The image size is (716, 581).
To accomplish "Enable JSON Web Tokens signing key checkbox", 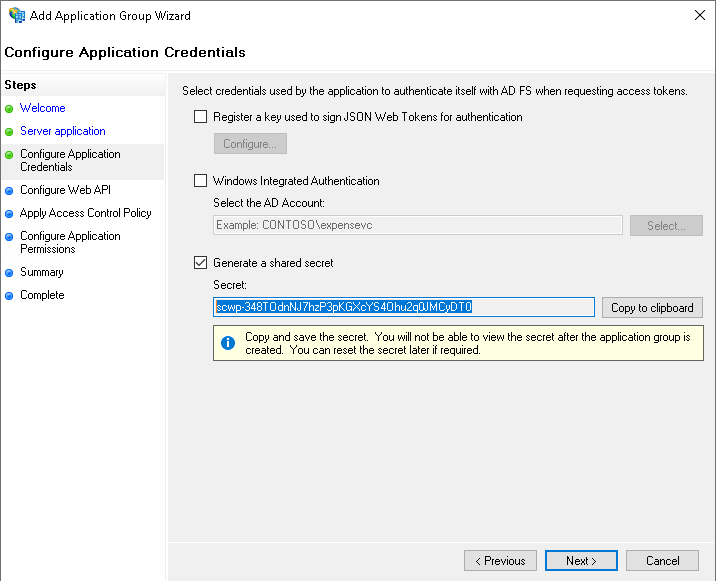I will 201,117.
